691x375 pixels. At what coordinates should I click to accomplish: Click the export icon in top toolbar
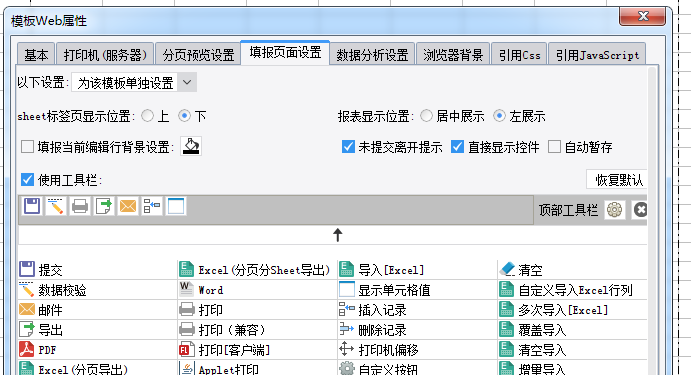(x=104, y=206)
